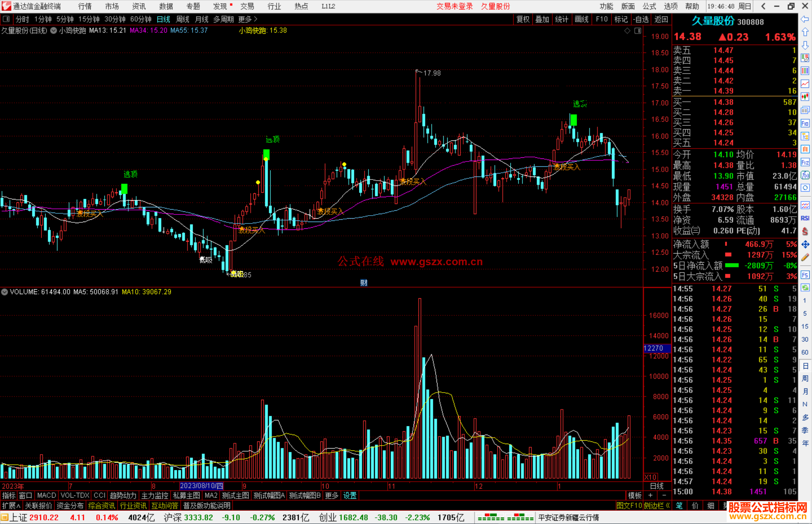812x524 pixels.
Task: Click the plus zoom button beside 模板
Action: coord(650,495)
